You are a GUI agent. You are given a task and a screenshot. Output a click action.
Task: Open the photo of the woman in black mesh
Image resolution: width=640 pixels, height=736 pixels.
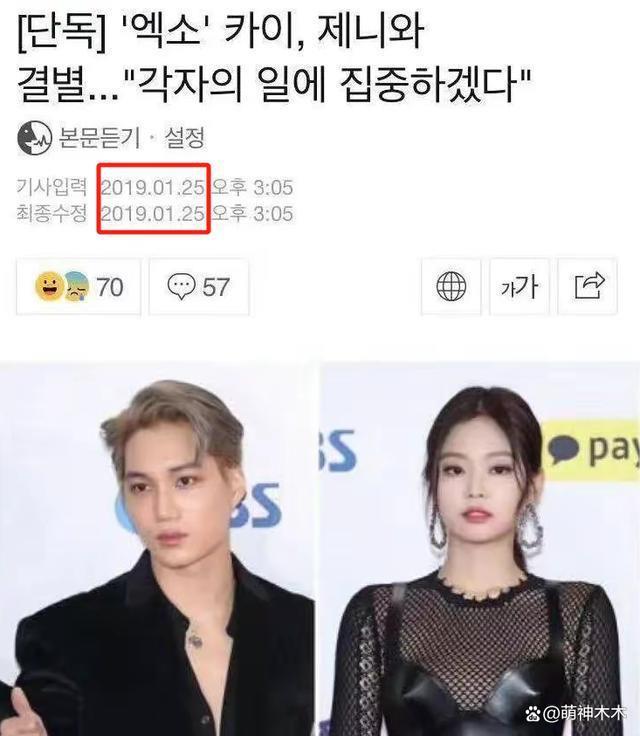pyautogui.click(x=480, y=549)
